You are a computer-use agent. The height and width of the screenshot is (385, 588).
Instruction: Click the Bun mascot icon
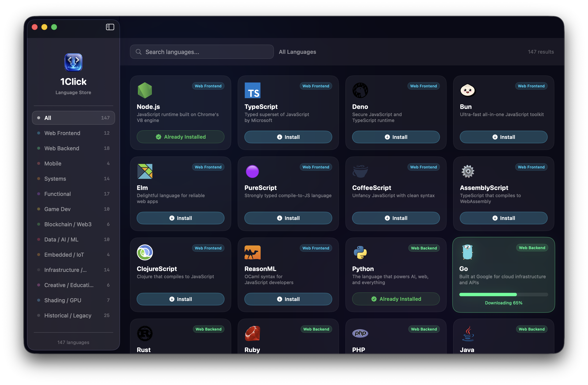tap(468, 90)
